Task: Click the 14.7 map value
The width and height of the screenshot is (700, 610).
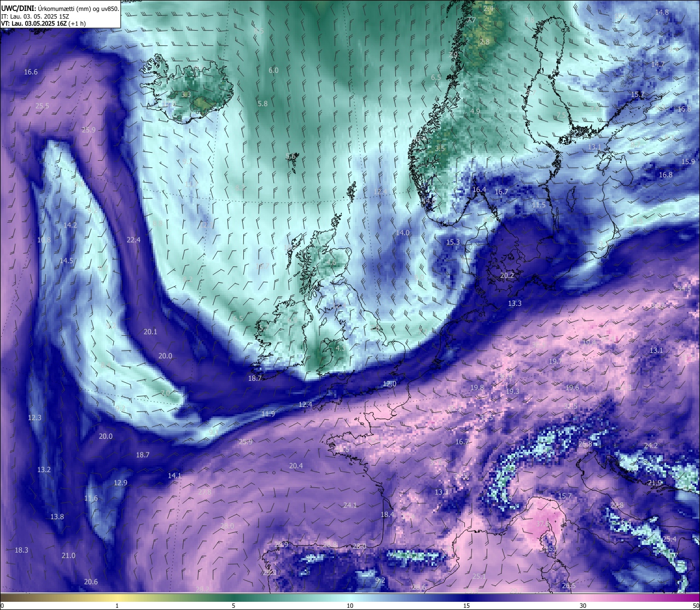Action: [658, 65]
